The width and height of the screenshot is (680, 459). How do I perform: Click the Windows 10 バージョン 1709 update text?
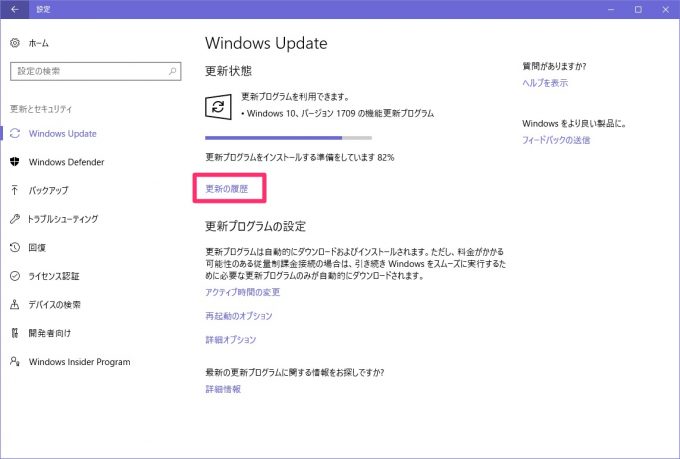click(340, 114)
